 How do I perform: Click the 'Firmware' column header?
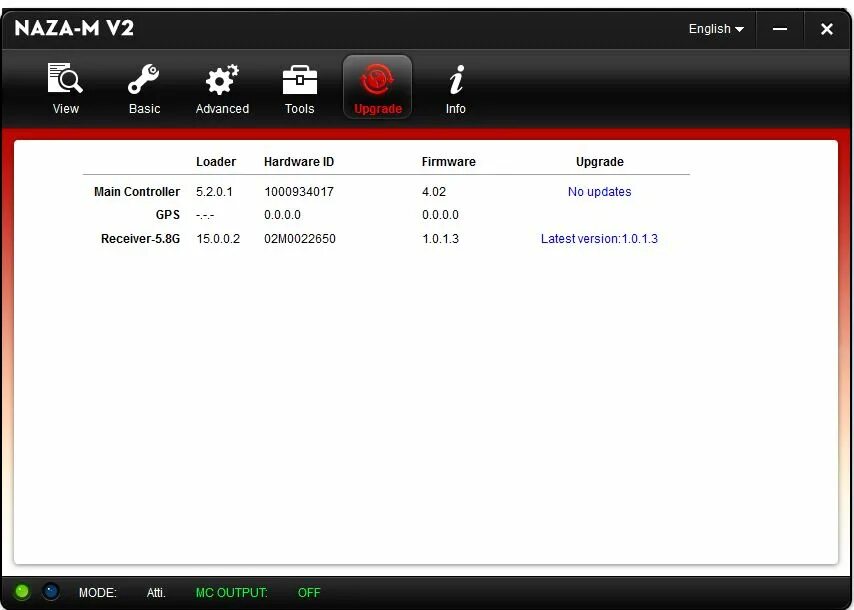(449, 162)
